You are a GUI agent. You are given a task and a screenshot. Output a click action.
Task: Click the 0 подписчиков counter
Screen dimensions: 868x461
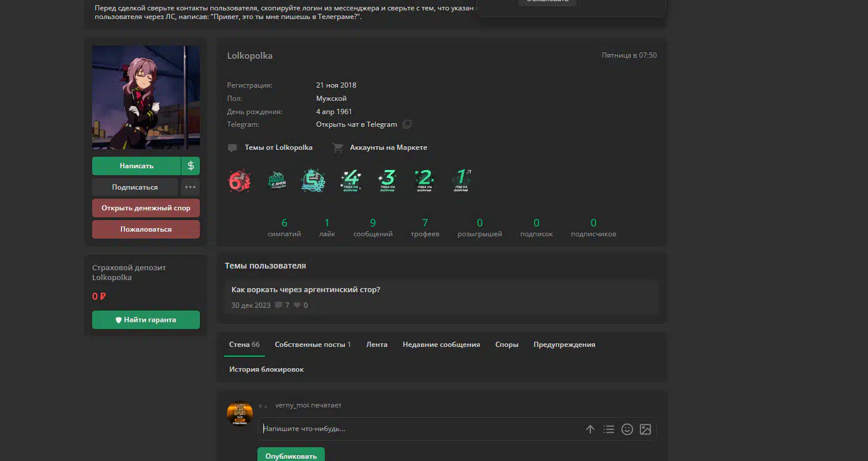(593, 228)
